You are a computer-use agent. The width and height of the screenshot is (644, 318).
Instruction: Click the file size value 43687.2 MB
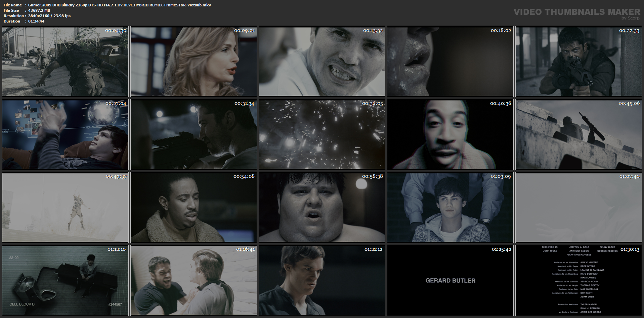click(39, 10)
